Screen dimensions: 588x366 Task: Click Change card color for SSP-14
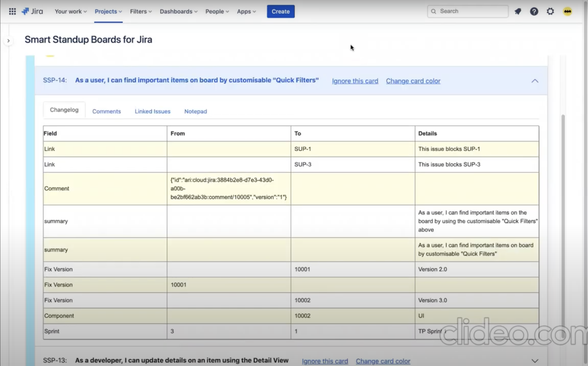click(x=413, y=81)
